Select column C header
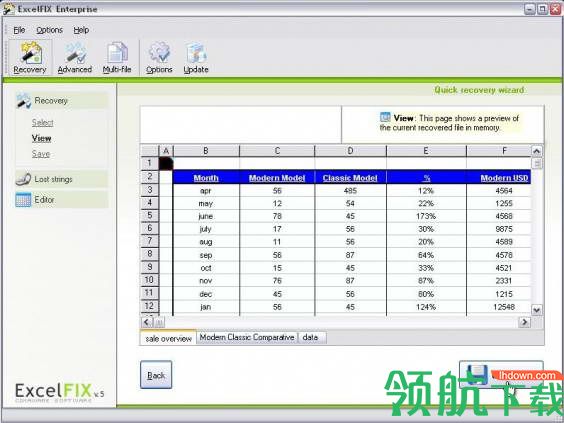564x423 pixels. [x=277, y=151]
